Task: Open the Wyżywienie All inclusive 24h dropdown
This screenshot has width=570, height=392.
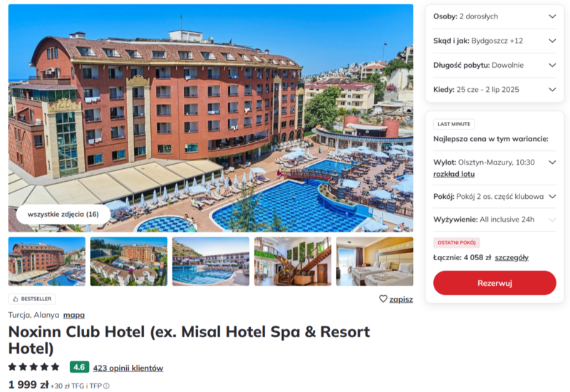Action: [x=494, y=220]
